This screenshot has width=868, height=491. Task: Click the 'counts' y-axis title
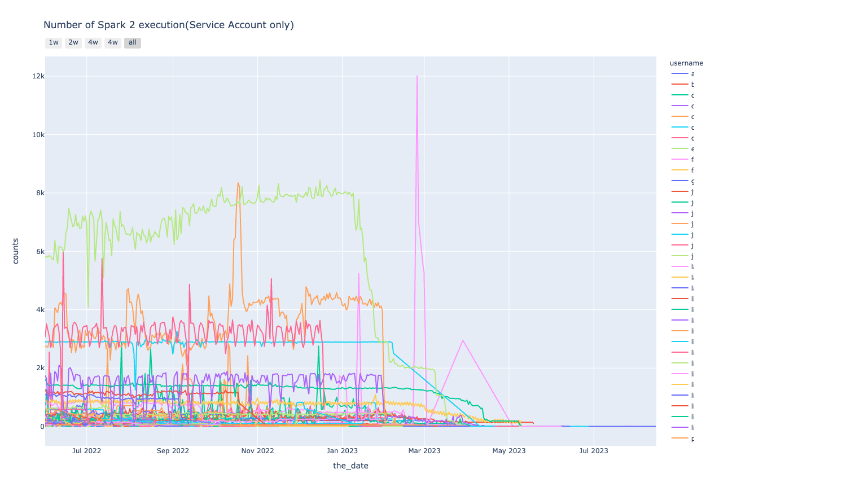16,251
